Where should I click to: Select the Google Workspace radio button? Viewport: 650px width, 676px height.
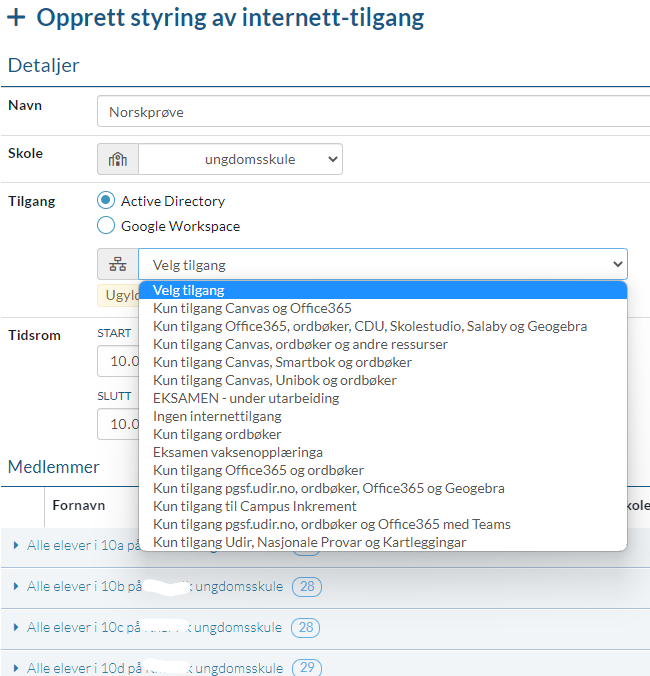(x=106, y=226)
